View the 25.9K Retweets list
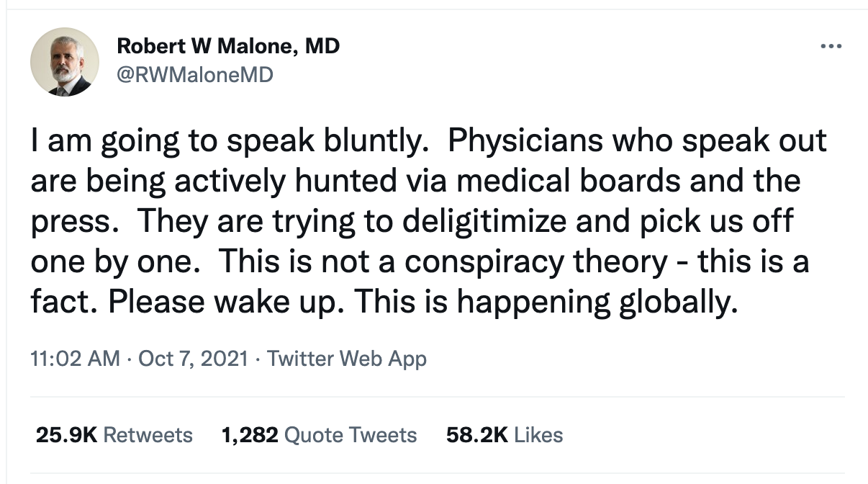Screen dimensions: 868x484 [114, 435]
